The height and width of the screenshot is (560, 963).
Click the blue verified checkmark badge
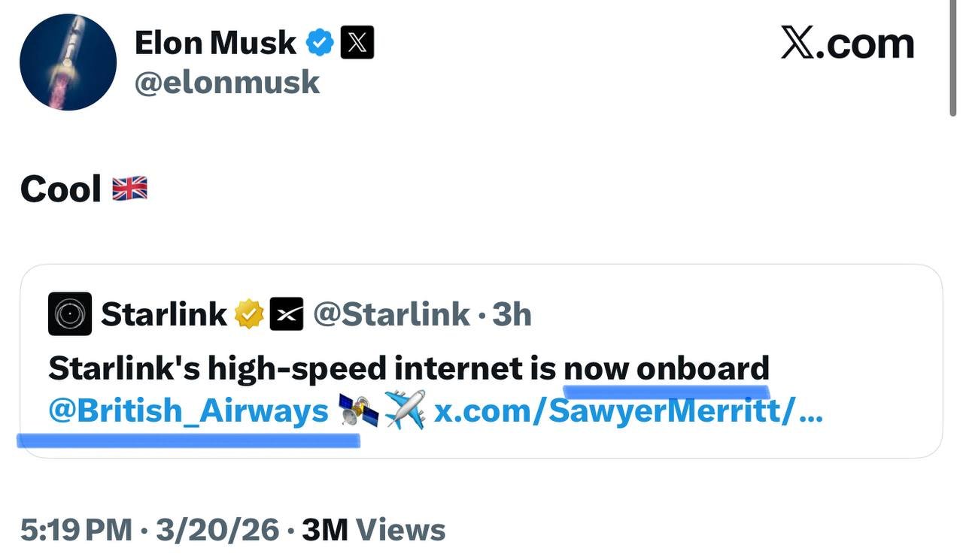click(320, 43)
